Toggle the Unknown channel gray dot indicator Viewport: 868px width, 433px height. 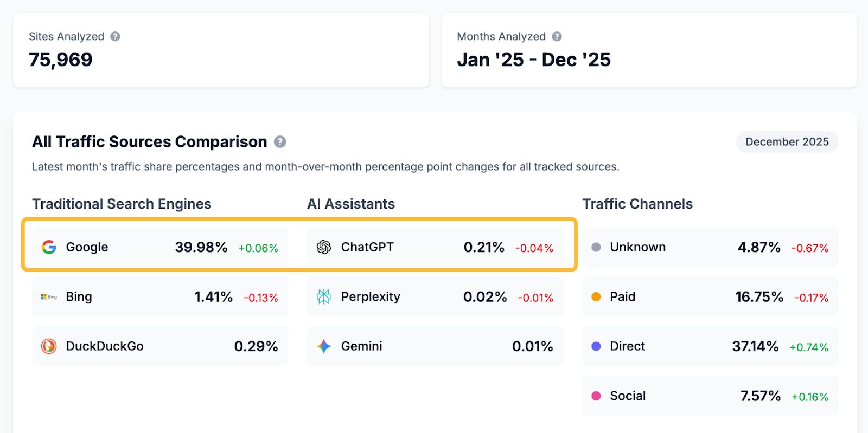click(x=596, y=247)
